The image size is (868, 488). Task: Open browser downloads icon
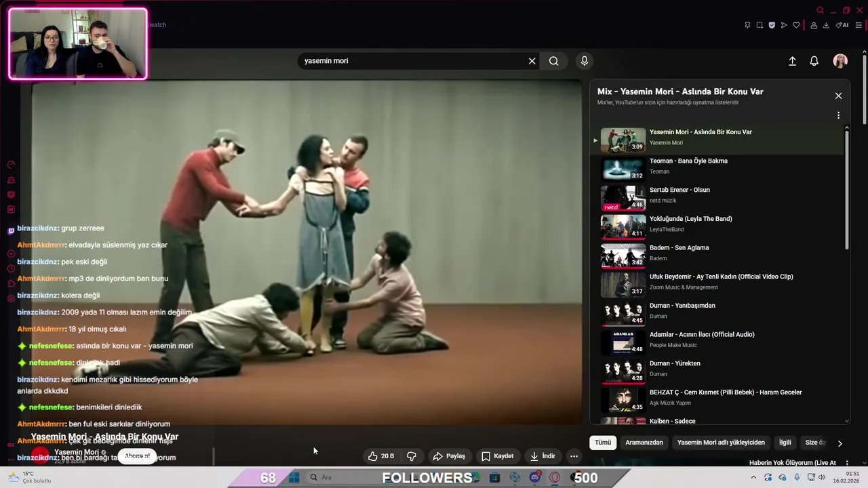[x=826, y=25]
